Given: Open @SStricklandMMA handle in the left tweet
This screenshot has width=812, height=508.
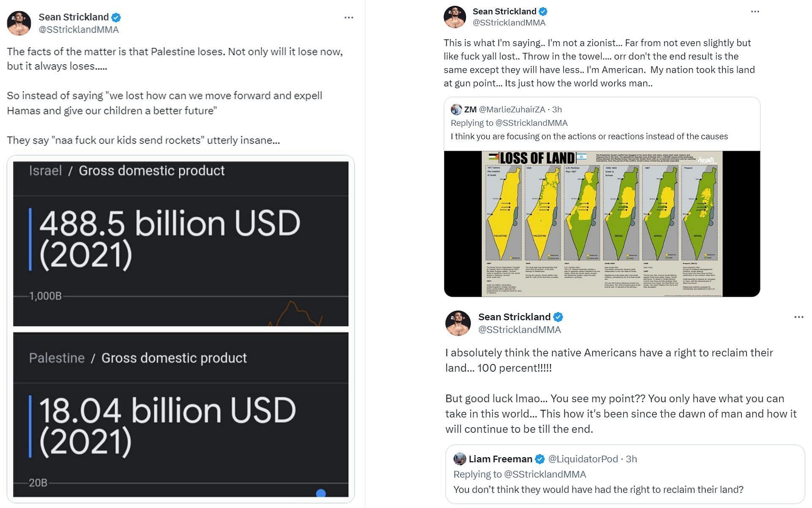Looking at the screenshot, I should [79, 30].
